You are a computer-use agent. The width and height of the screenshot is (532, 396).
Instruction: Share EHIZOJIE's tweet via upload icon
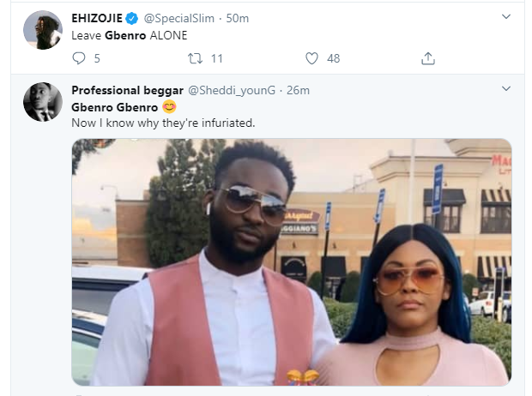point(428,58)
